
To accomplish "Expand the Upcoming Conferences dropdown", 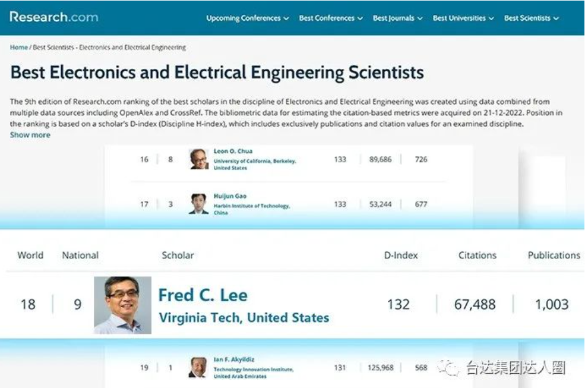I will pos(248,18).
